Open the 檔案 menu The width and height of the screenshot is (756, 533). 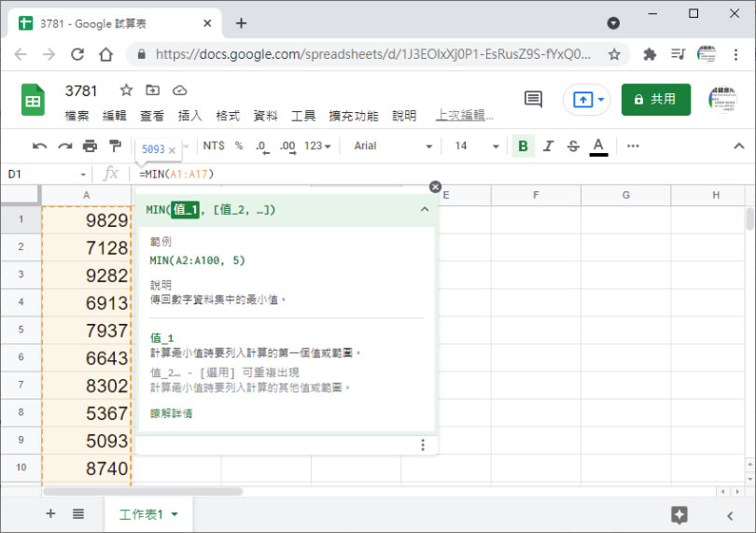click(x=77, y=116)
